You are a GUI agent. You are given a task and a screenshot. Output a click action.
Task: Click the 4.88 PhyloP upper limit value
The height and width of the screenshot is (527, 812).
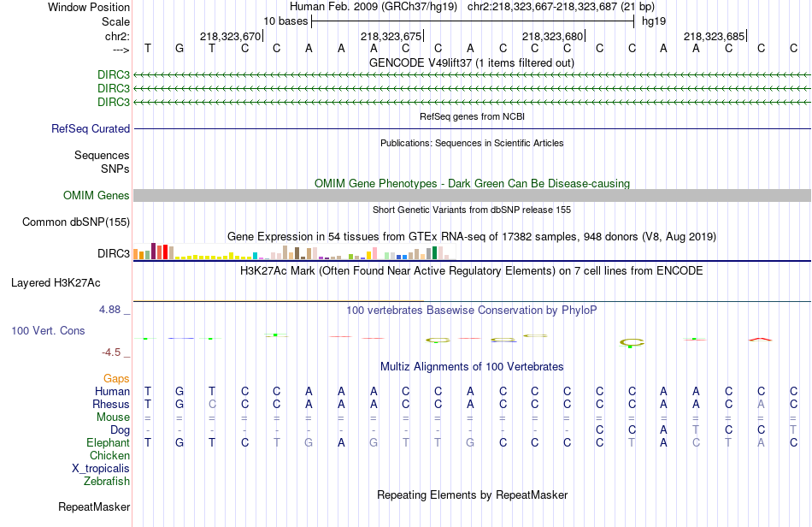[109, 310]
